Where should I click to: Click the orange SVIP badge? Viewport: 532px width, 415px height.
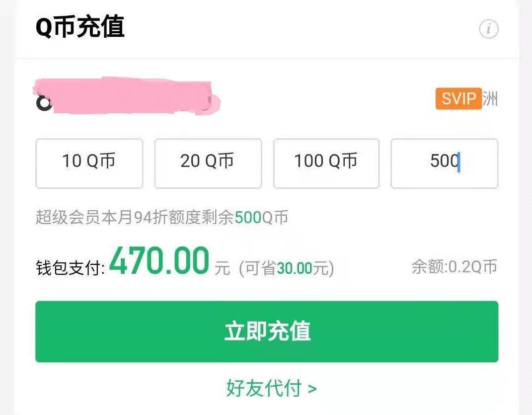tap(458, 99)
